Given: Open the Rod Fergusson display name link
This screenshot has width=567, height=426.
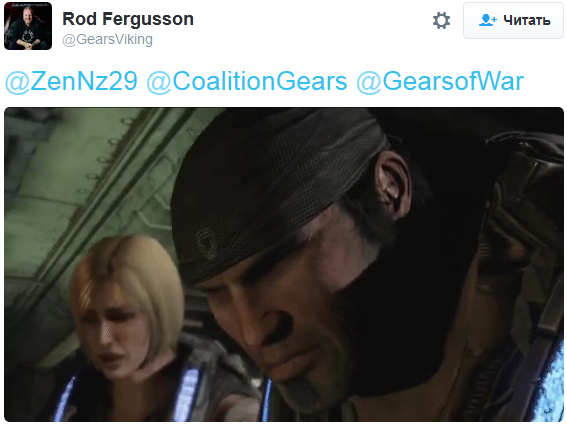Looking at the screenshot, I should [x=128, y=19].
